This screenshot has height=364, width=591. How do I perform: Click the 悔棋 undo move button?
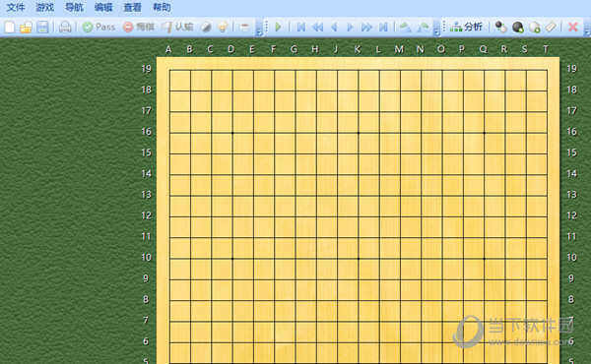click(139, 28)
